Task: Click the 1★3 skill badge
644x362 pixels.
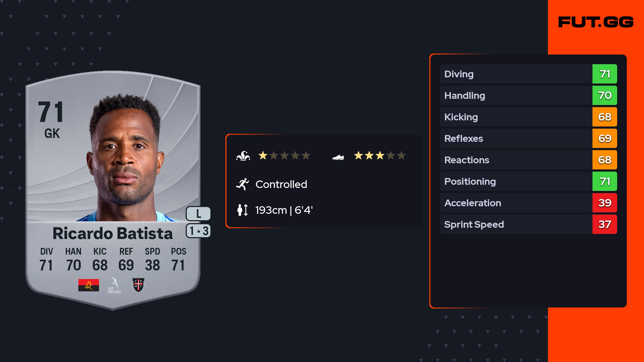Action: pos(198,231)
